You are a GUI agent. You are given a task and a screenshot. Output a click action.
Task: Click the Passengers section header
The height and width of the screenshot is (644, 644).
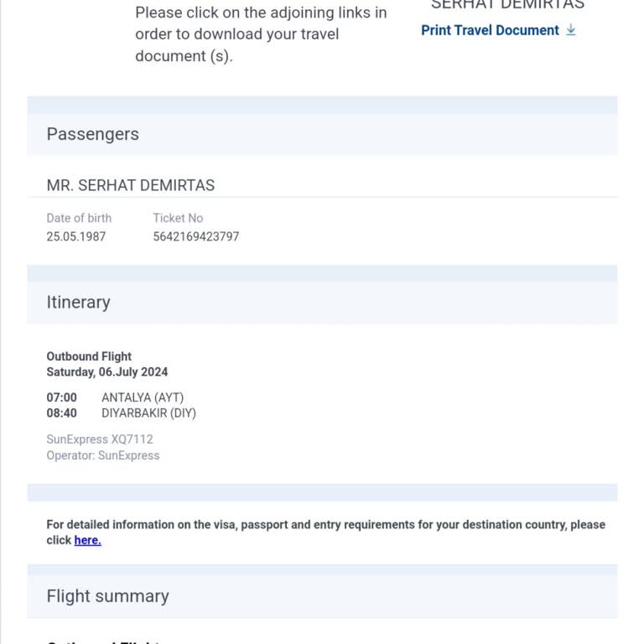pyautogui.click(x=93, y=134)
